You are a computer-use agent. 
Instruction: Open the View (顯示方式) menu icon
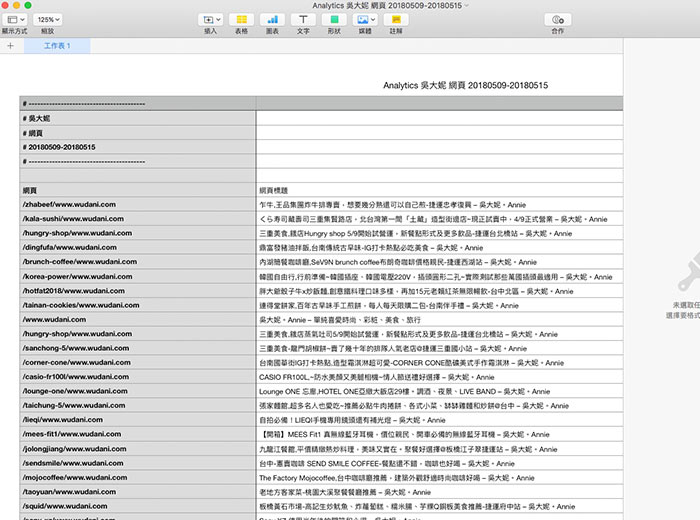pyautogui.click(x=16, y=20)
